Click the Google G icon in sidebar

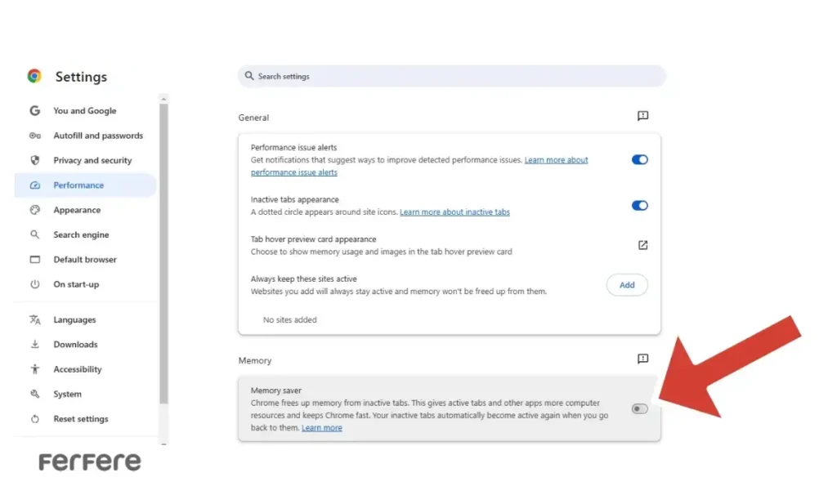pos(34,111)
